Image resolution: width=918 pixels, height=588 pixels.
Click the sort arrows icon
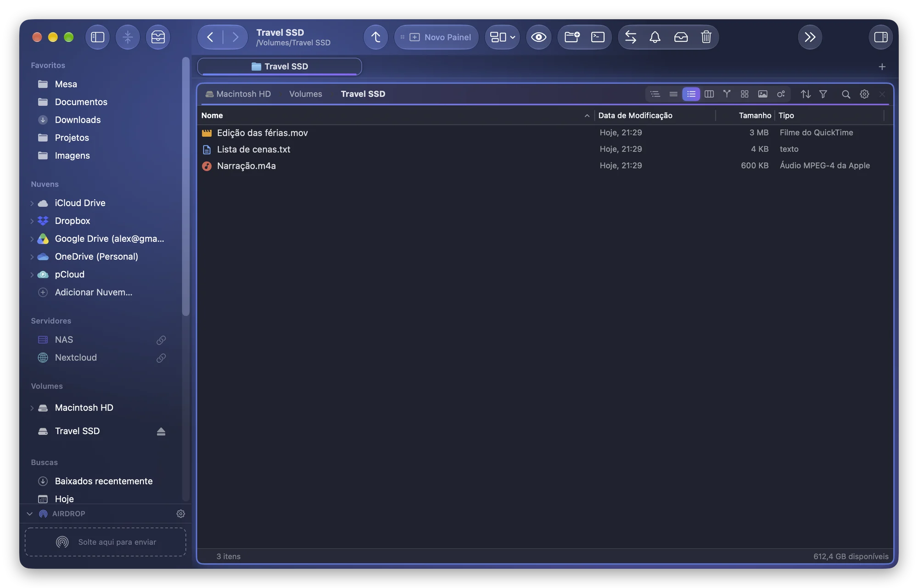tap(806, 94)
